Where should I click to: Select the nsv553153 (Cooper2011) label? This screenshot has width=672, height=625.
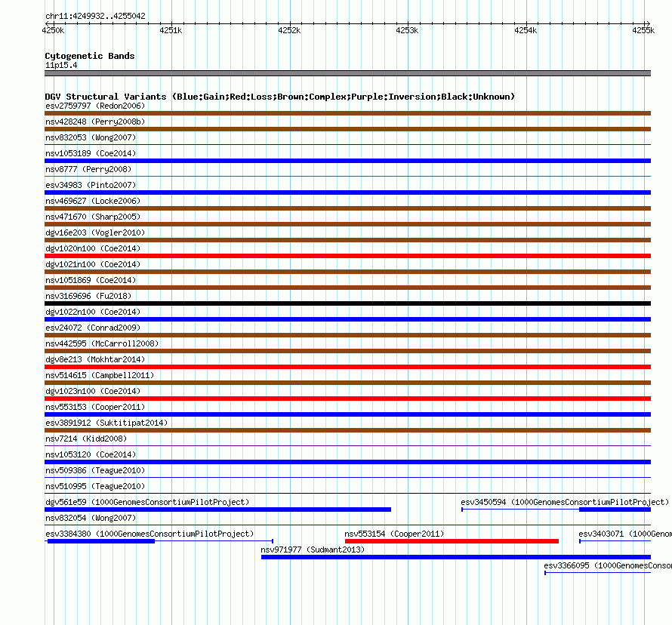95,407
